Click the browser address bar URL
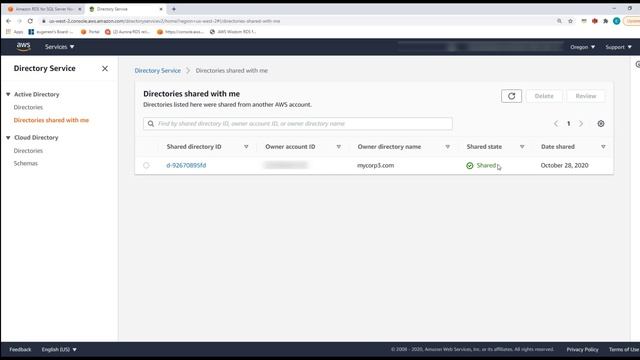The height and width of the screenshot is (360, 640). 164,21
